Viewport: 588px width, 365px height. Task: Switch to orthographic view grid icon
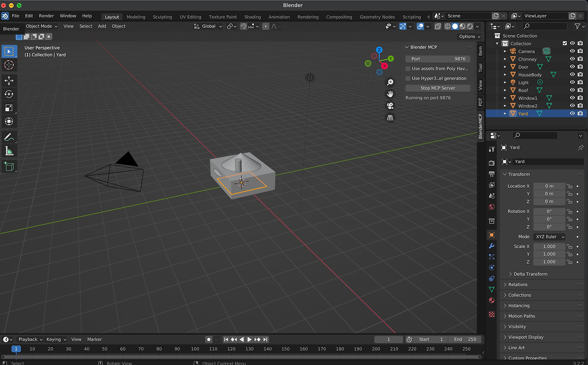390,118
